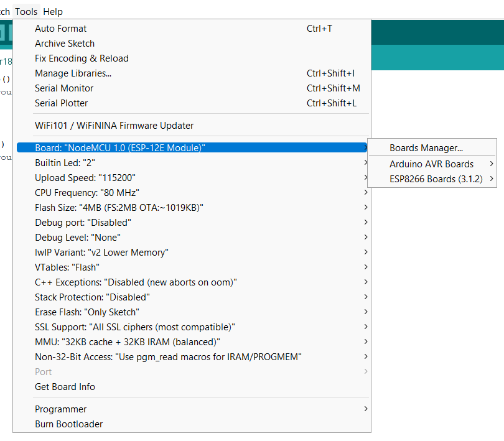Click the Tools menu in menu bar
Image resolution: width=504 pixels, height=441 pixels.
pyautogui.click(x=26, y=11)
